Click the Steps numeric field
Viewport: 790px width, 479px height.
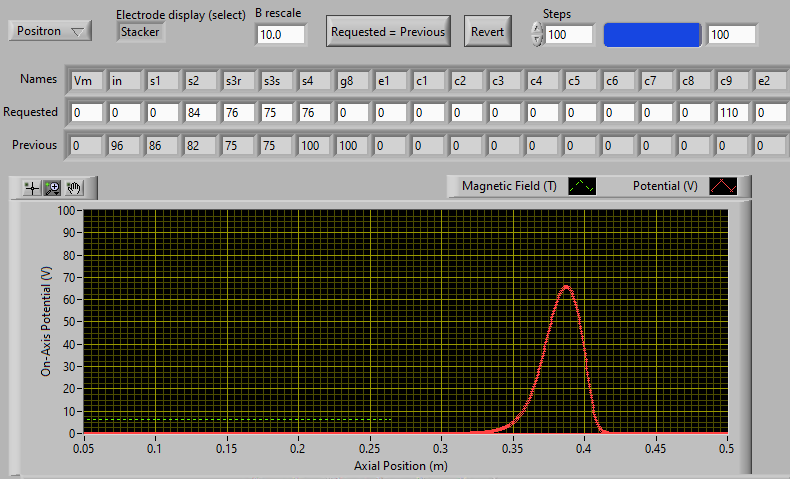[569, 35]
